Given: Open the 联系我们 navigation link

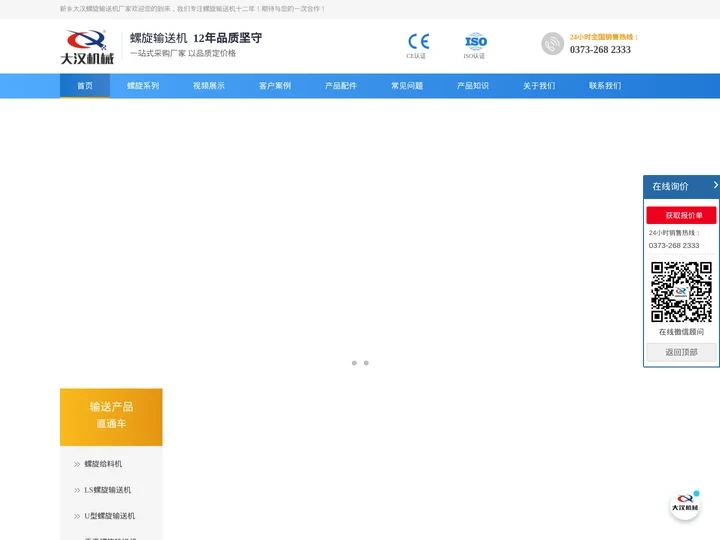Looking at the screenshot, I should pos(605,86).
